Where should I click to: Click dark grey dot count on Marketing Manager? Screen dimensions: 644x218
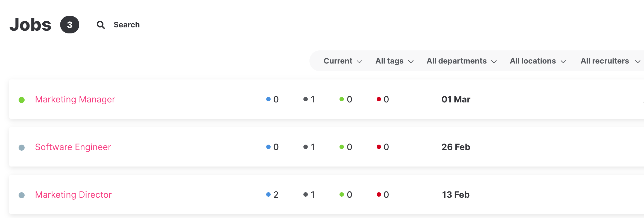[x=309, y=99]
